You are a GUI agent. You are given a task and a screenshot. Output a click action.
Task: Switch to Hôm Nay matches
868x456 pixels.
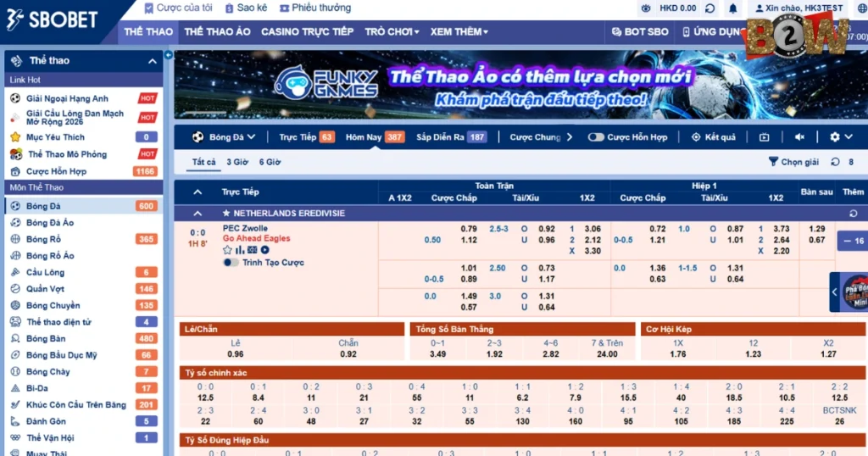tap(375, 136)
